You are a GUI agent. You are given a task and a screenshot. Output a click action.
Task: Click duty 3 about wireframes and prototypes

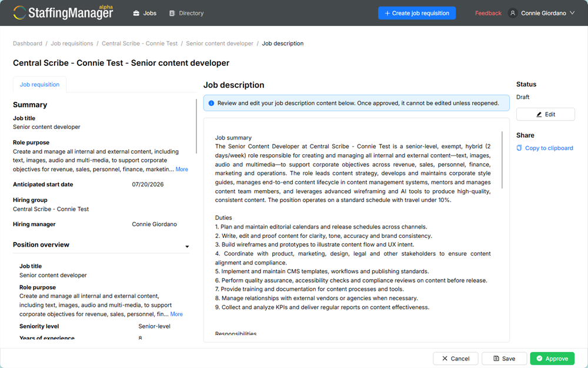315,244
